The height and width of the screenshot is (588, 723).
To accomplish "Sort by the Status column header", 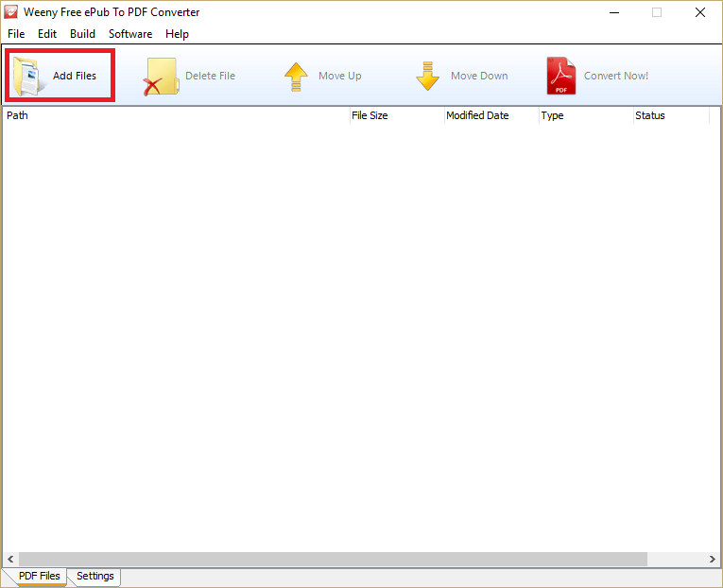I will [671, 115].
